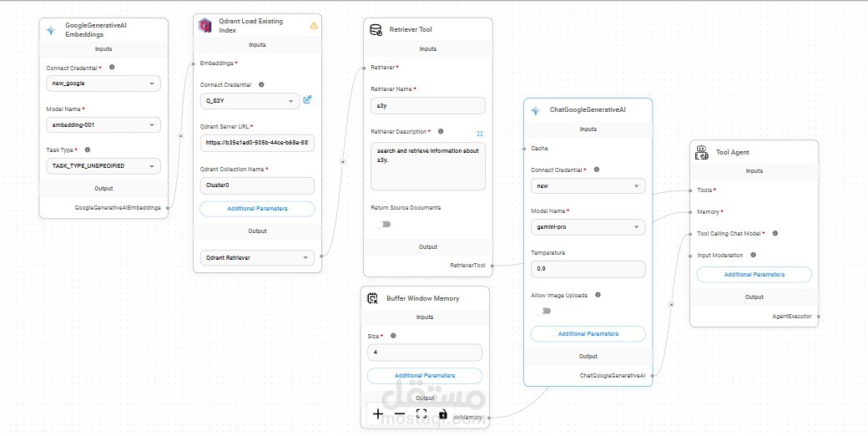Click the Retriever Name field s3y
This screenshot has height=436, width=868.
pos(428,106)
